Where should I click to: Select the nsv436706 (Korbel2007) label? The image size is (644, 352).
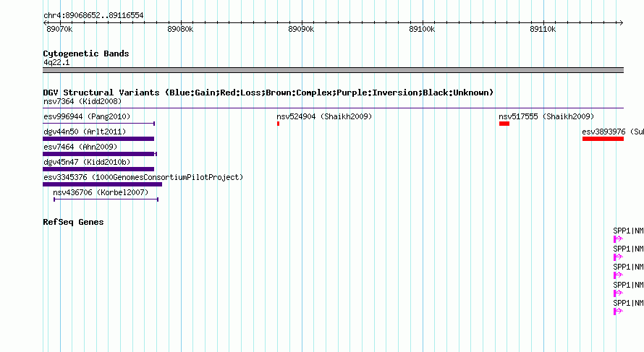tap(101, 192)
